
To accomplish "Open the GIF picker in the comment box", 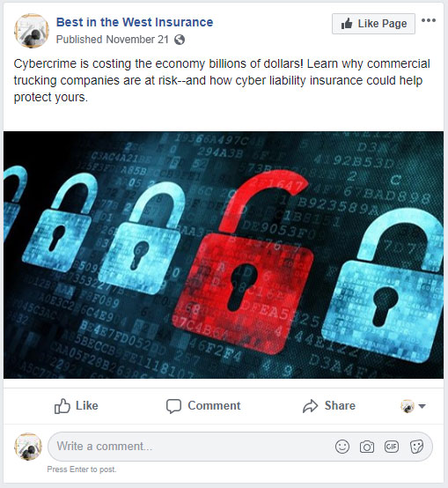I will (392, 447).
